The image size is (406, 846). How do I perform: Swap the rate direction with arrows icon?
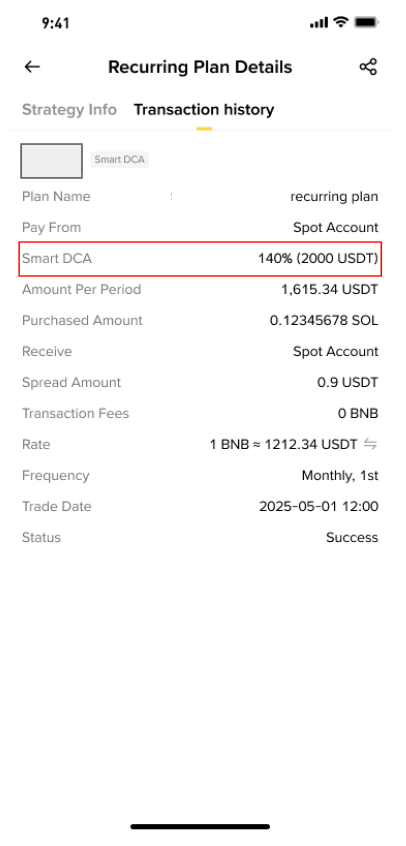pos(370,445)
